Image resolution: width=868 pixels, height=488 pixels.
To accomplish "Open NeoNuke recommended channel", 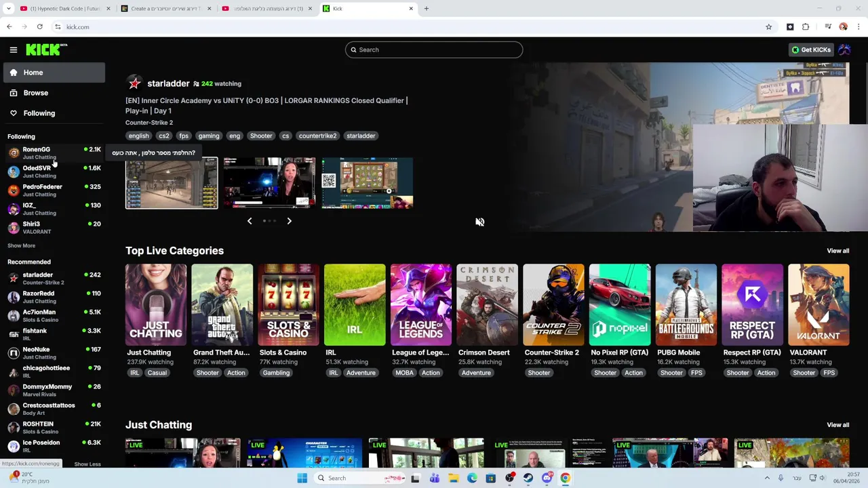I will 54,352.
